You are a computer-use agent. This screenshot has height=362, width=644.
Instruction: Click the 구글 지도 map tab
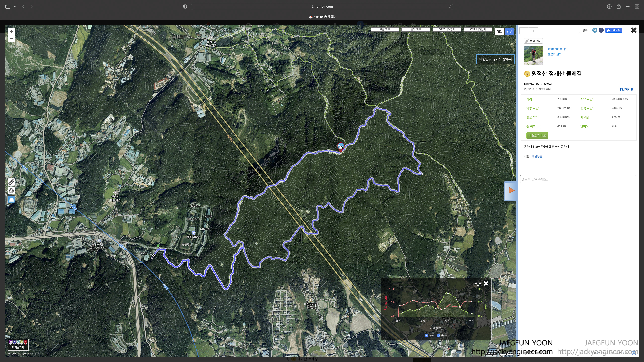tap(385, 29)
